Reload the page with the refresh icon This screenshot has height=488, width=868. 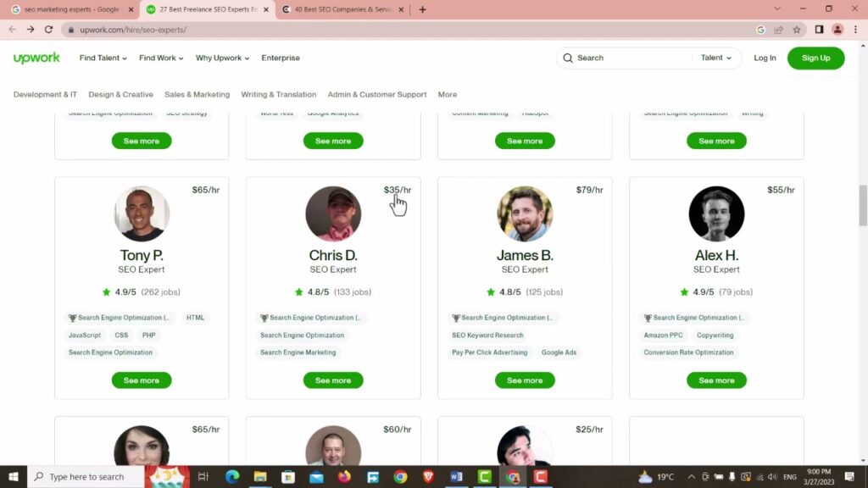48,30
